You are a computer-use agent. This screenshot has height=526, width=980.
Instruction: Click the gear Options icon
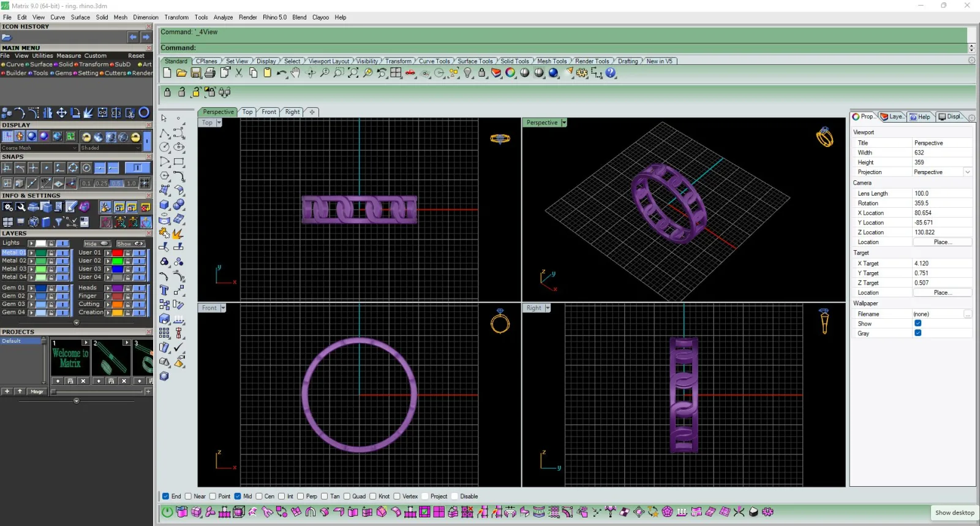click(x=582, y=73)
